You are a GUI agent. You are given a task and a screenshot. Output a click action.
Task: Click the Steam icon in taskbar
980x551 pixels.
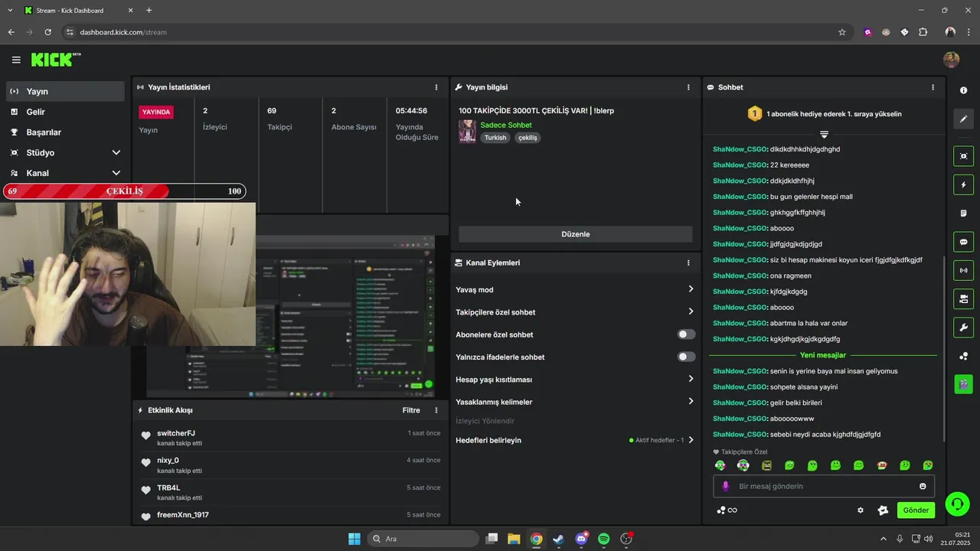(x=559, y=539)
